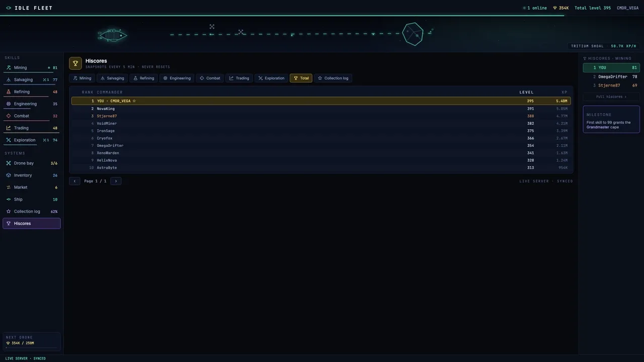Select the XenoWarden row

321,153
